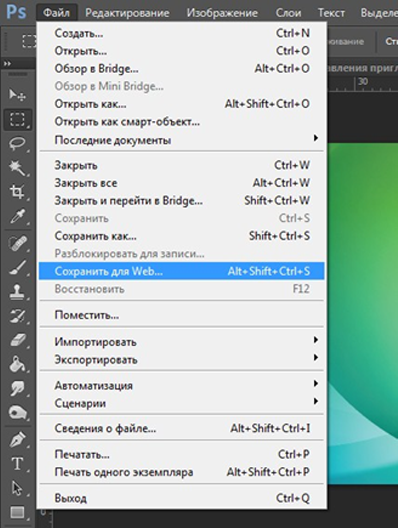Screen dimensions: 398x528
Task: Expand the toolbar with double arrows
Action: tap(7, 63)
